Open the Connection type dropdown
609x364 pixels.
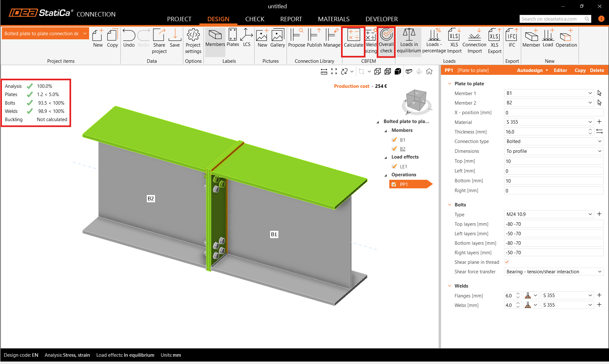[x=553, y=141]
